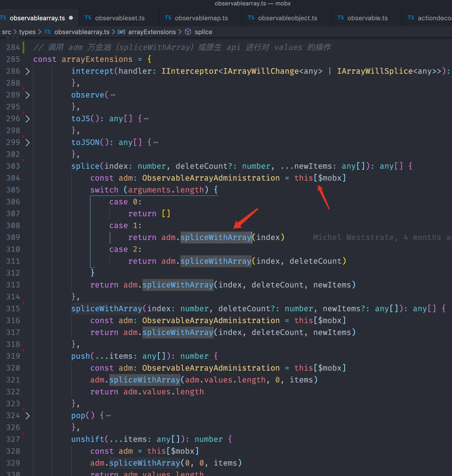Click line number 315 in the gutter
The width and height of the screenshot is (452, 476).
tap(13, 309)
